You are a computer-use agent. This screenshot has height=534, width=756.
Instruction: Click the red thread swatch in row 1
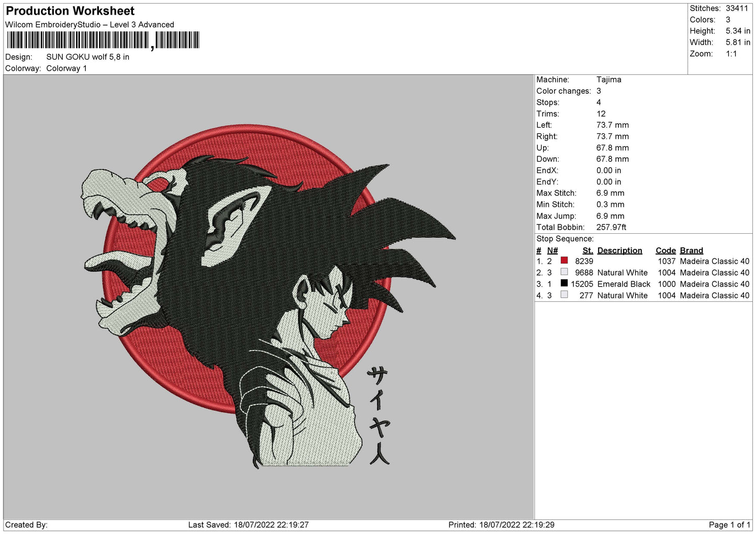tap(564, 260)
